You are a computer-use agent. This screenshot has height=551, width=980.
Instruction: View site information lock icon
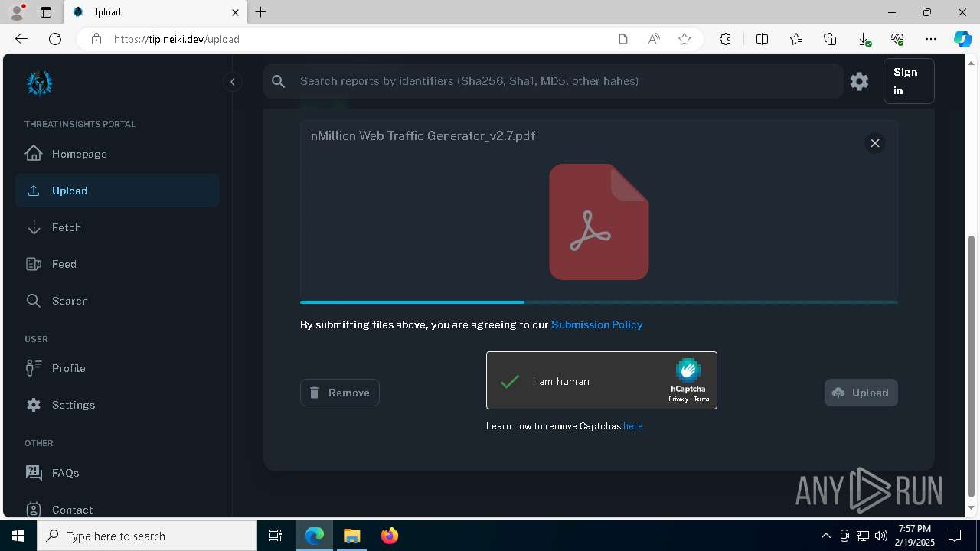[96, 39]
